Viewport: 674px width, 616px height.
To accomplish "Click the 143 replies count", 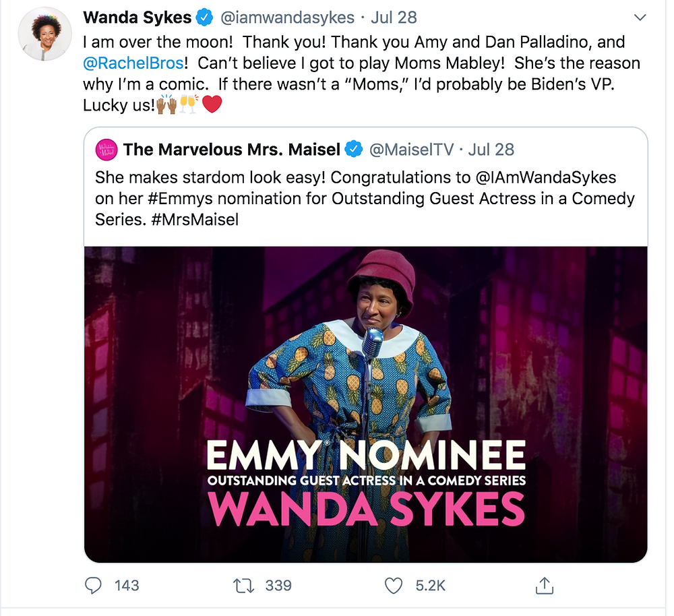I will point(127,586).
